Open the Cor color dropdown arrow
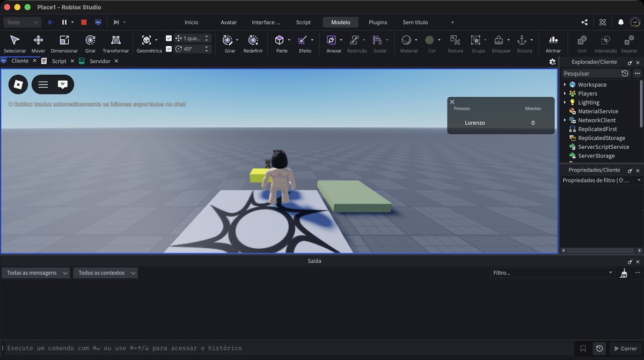Viewport: 644px width, 360px height. [x=439, y=40]
